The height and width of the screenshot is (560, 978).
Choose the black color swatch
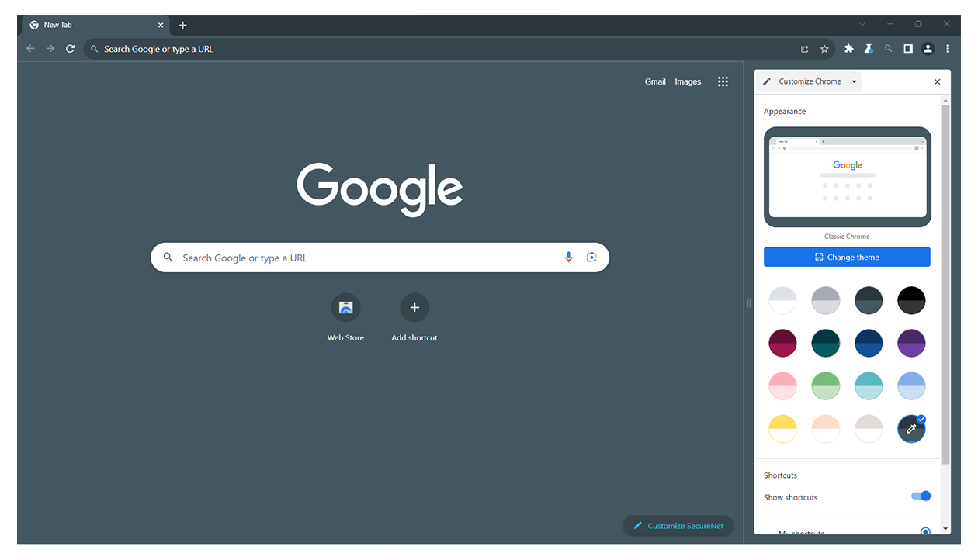[x=911, y=300]
